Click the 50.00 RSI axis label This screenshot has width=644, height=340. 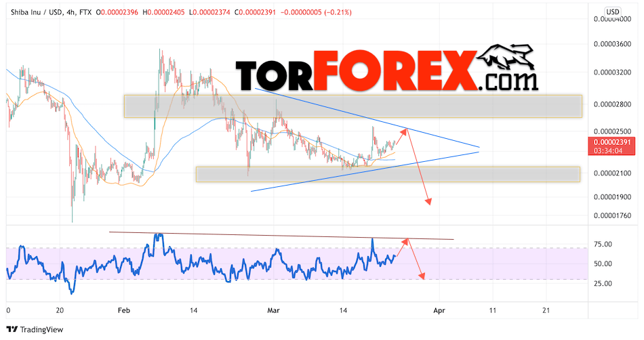click(603, 263)
